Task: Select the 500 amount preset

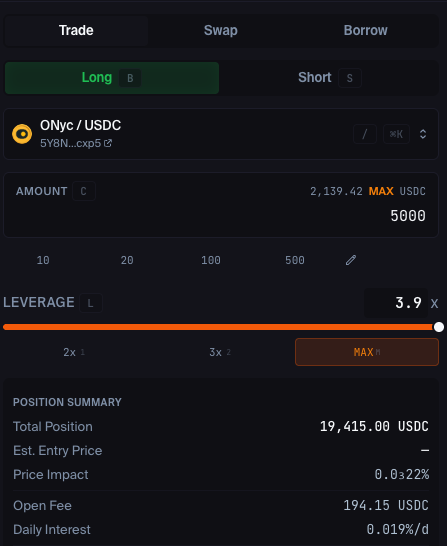Action: (295, 260)
